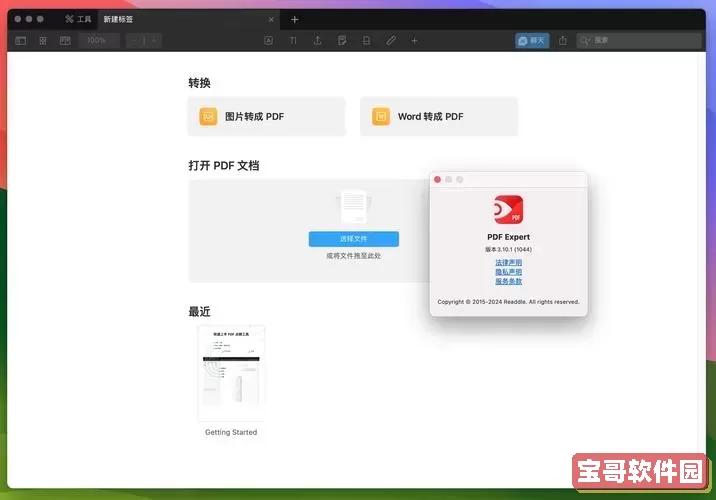Viewport: 716px width, 500px height.
Task: Open the 隐私声明 link
Action: click(508, 272)
